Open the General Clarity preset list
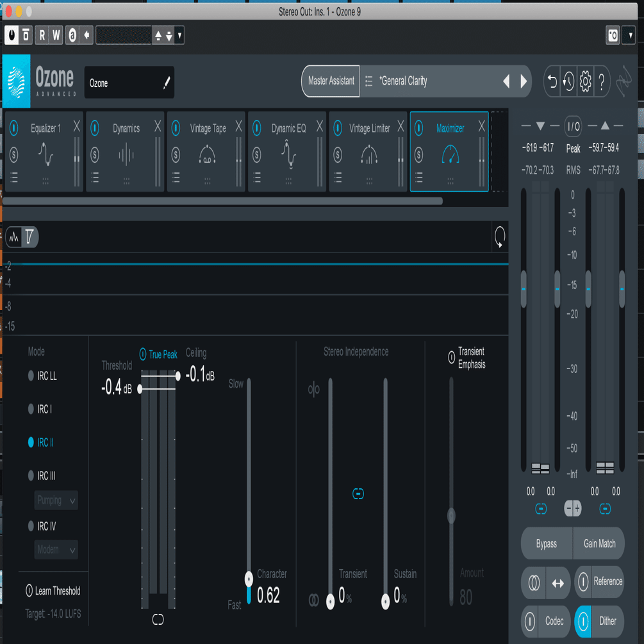This screenshot has width=644, height=644. pos(368,81)
